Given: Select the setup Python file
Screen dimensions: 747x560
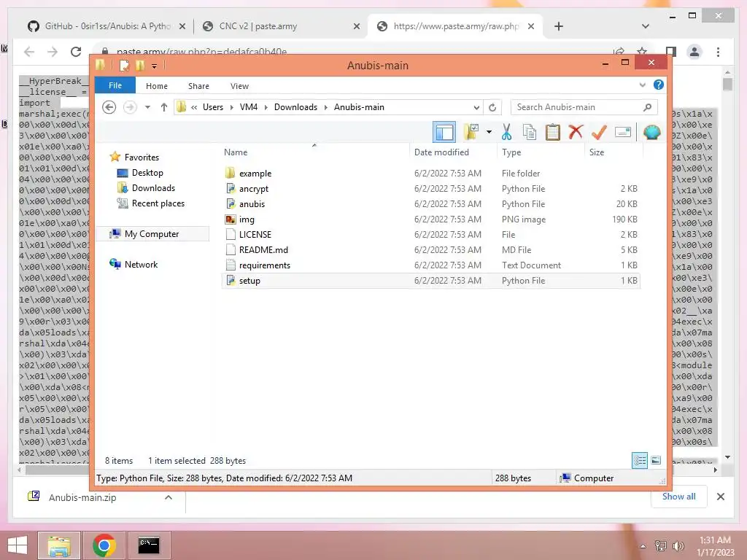Looking at the screenshot, I should pyautogui.click(x=431, y=281).
